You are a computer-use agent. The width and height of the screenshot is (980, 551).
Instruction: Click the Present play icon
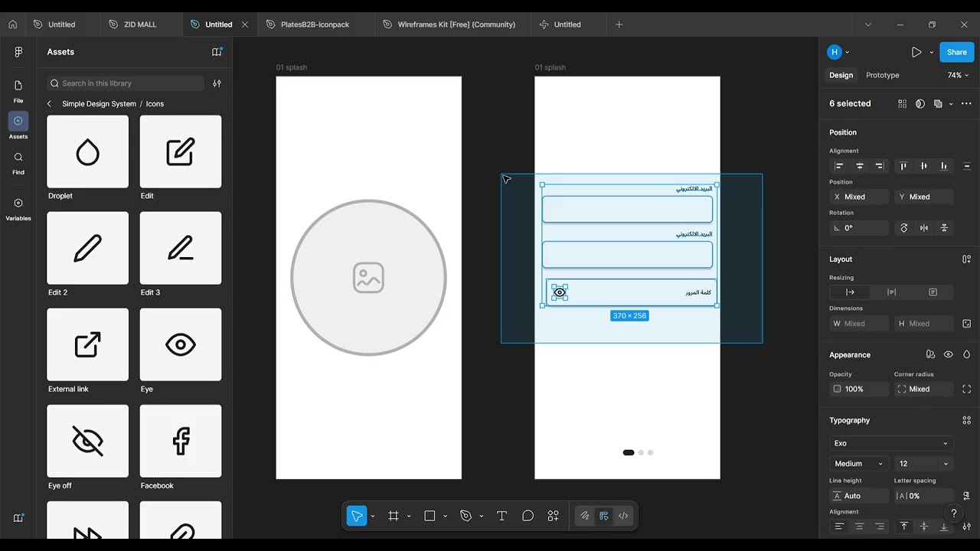916,52
